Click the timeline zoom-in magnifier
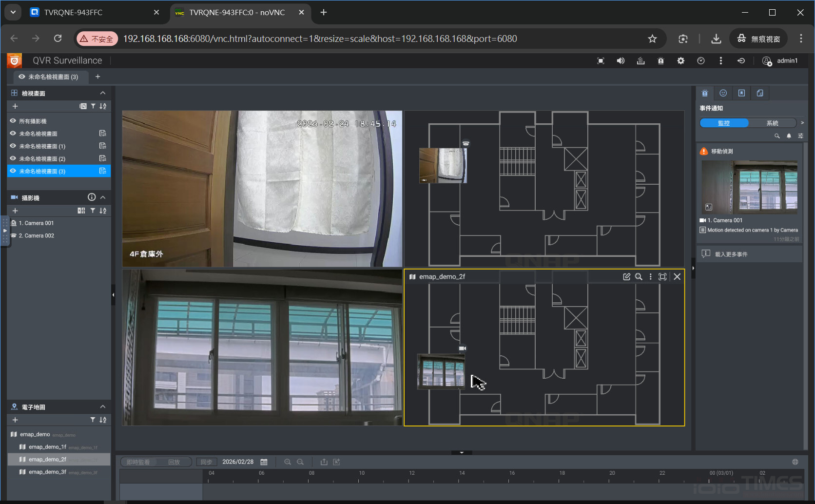The image size is (815, 504). click(x=288, y=462)
